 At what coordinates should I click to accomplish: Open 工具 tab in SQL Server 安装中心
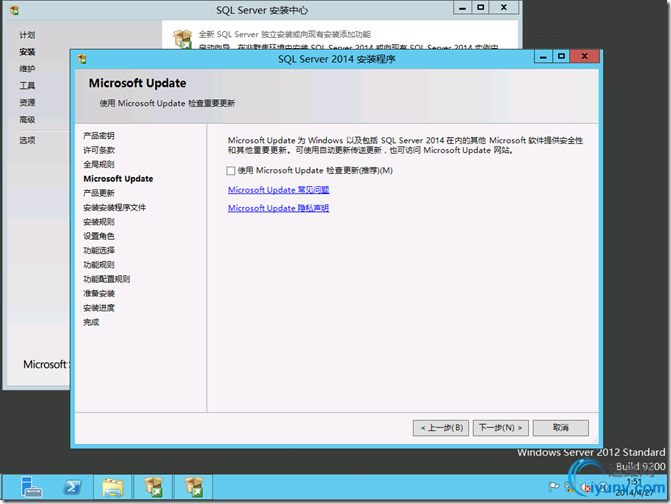pyautogui.click(x=27, y=86)
